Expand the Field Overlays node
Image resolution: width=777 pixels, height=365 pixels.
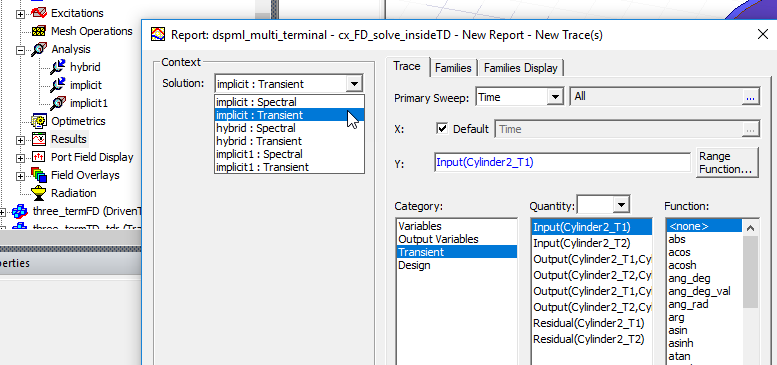coord(20,175)
